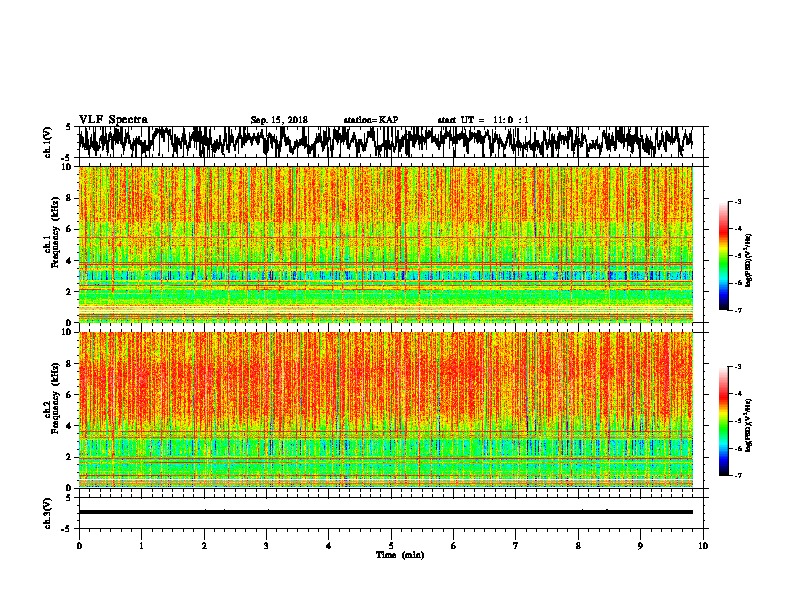The image size is (792, 612).
Task: Click the "4" tick on the time axis
Action: click(329, 546)
